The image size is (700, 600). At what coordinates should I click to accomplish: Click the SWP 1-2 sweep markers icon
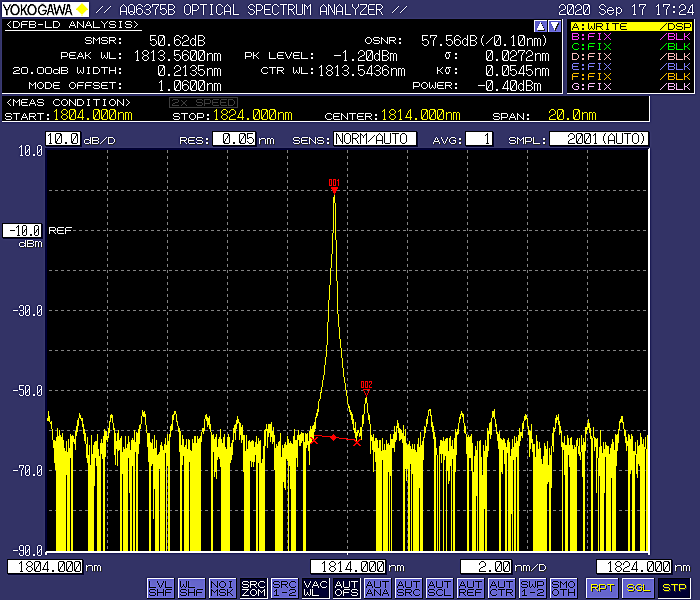pos(532,587)
